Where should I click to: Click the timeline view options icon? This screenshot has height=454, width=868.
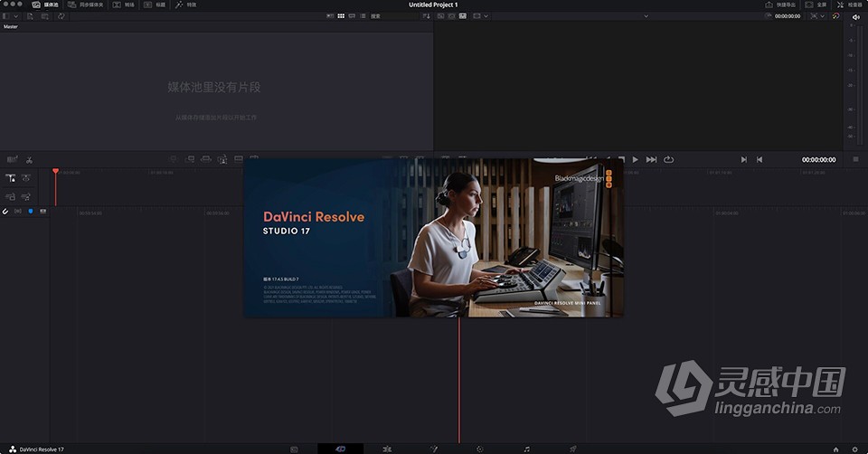coord(43,212)
